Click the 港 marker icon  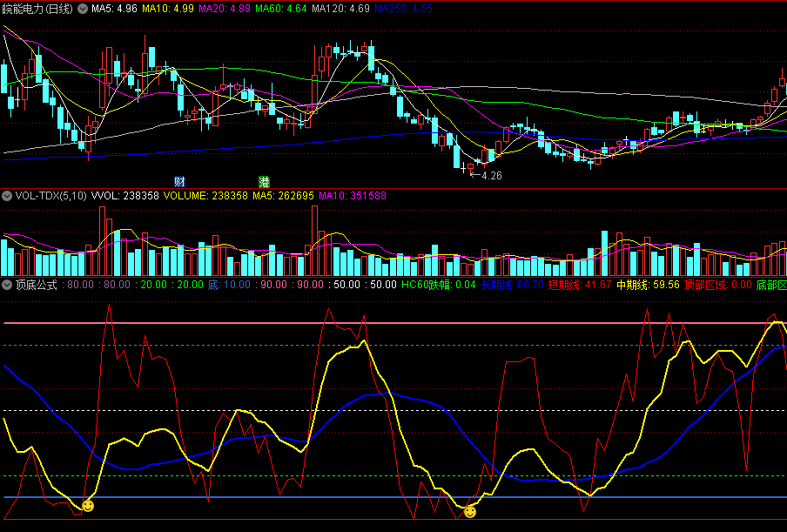[x=264, y=181]
